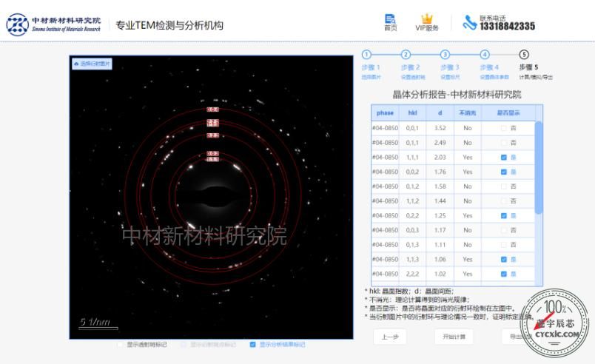The image size is (595, 364).
Task: Click the phase cell in the 0,1,1 row
Action: 385,143
